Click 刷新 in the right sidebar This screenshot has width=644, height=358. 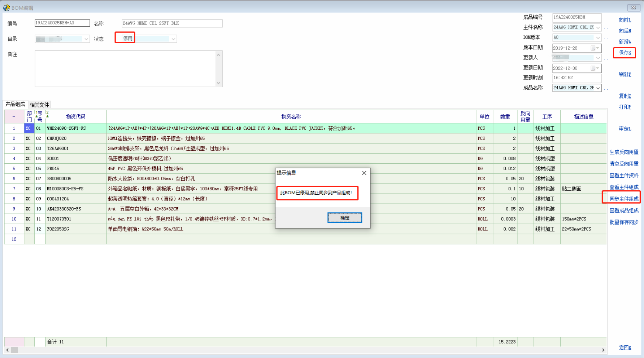(625, 74)
